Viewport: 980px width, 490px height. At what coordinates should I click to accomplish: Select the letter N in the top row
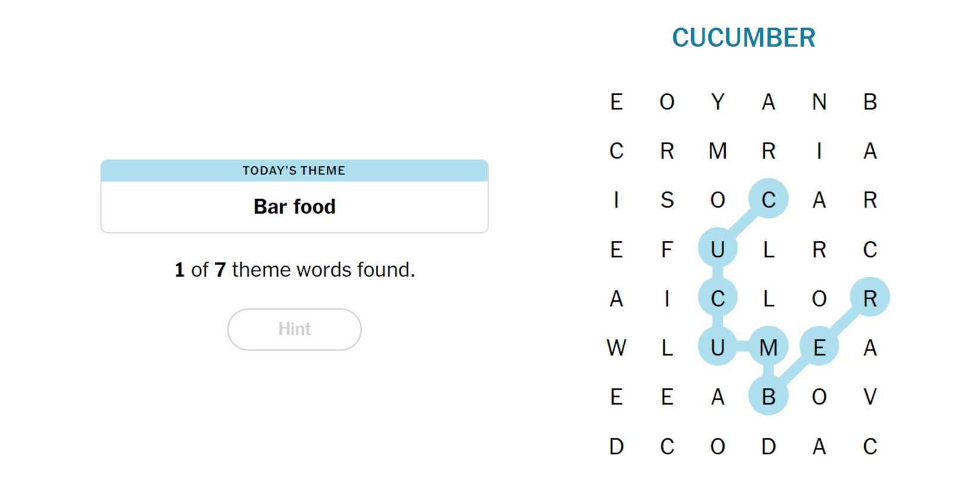point(819,102)
